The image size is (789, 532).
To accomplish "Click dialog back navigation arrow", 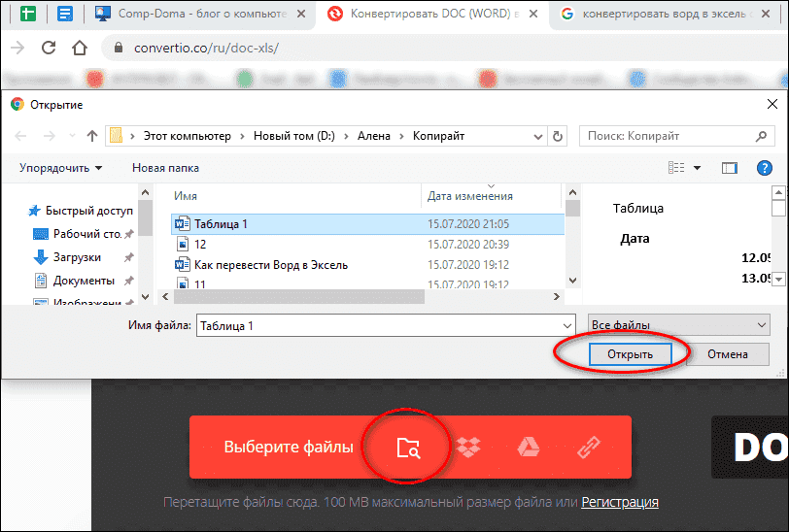I will coord(20,136).
